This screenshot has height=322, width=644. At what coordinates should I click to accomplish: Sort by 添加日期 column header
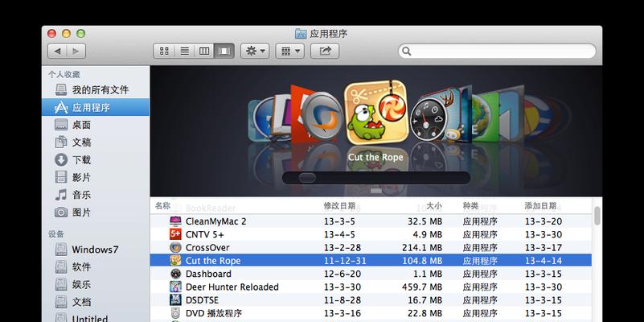(540, 206)
